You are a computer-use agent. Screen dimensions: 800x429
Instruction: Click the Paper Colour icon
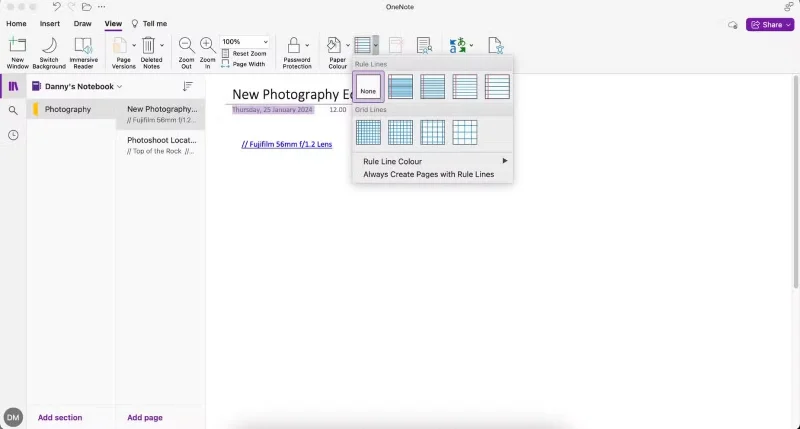click(x=334, y=45)
